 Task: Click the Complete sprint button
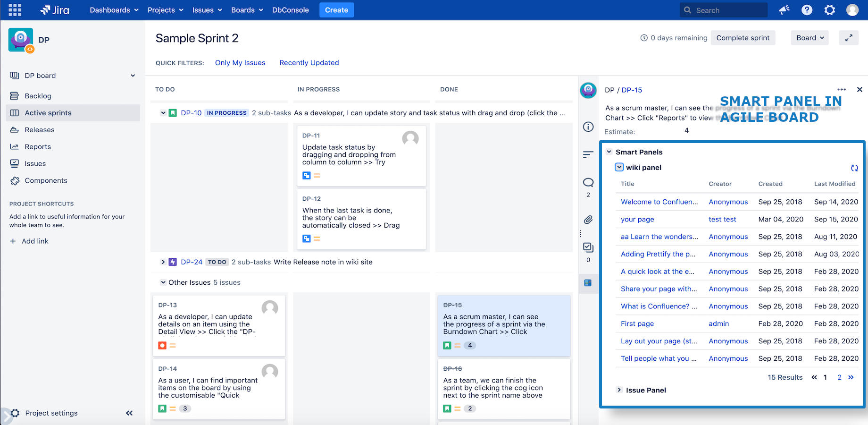(743, 38)
